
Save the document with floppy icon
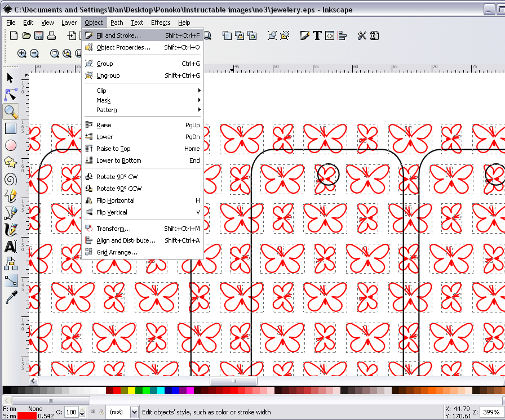click(x=39, y=35)
